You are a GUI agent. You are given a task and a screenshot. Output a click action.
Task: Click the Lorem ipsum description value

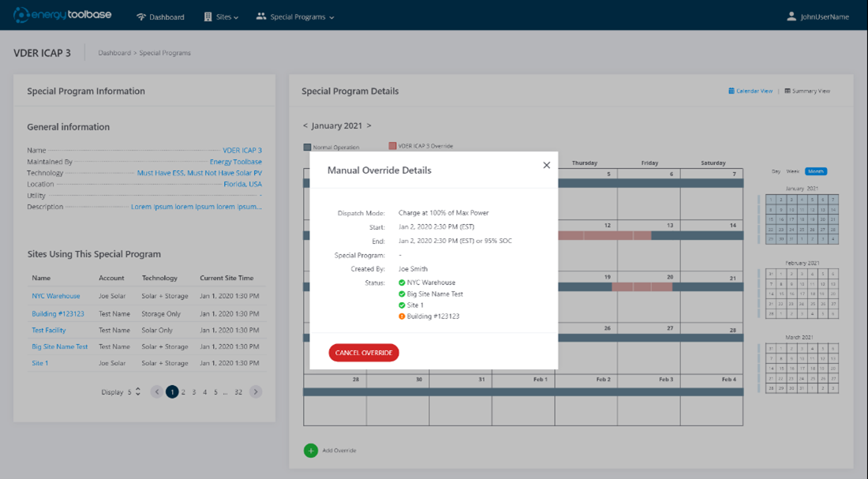[x=196, y=207]
